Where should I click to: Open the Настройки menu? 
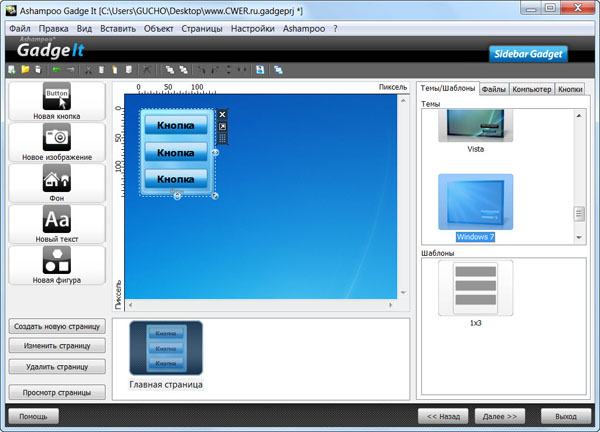point(253,29)
